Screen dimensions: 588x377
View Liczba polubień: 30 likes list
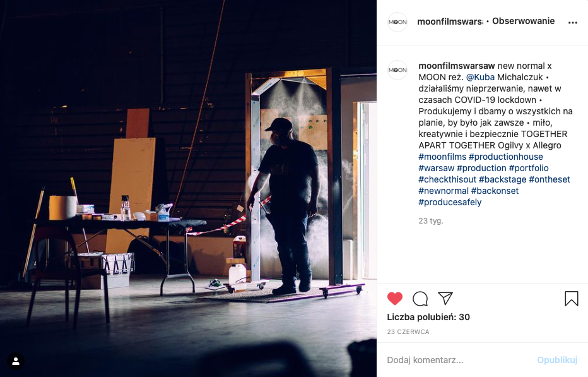[x=428, y=317]
